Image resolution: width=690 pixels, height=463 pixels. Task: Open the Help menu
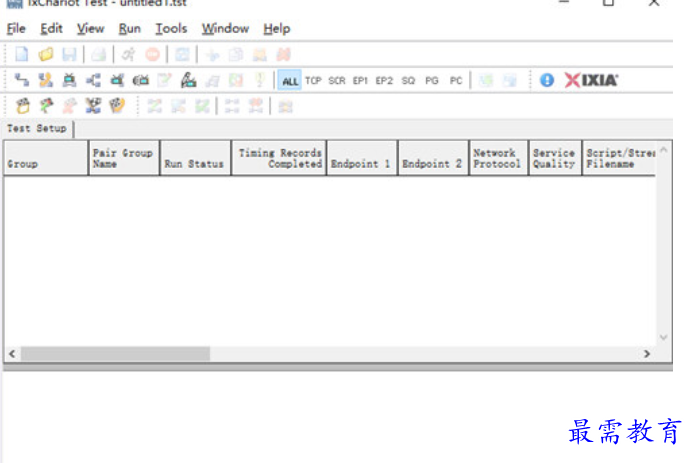click(277, 29)
